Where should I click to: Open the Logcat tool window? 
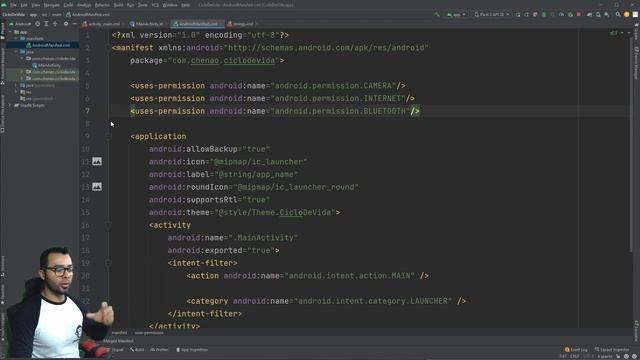[115, 350]
